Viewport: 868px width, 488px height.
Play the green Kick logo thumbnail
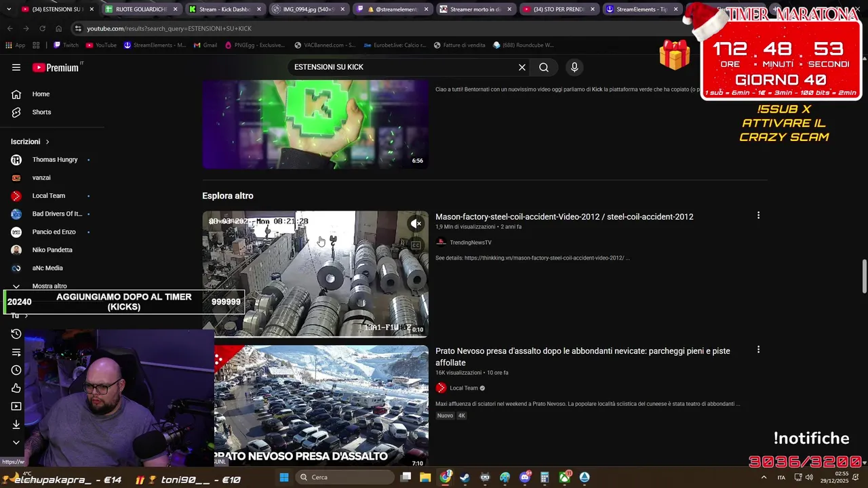[315, 124]
